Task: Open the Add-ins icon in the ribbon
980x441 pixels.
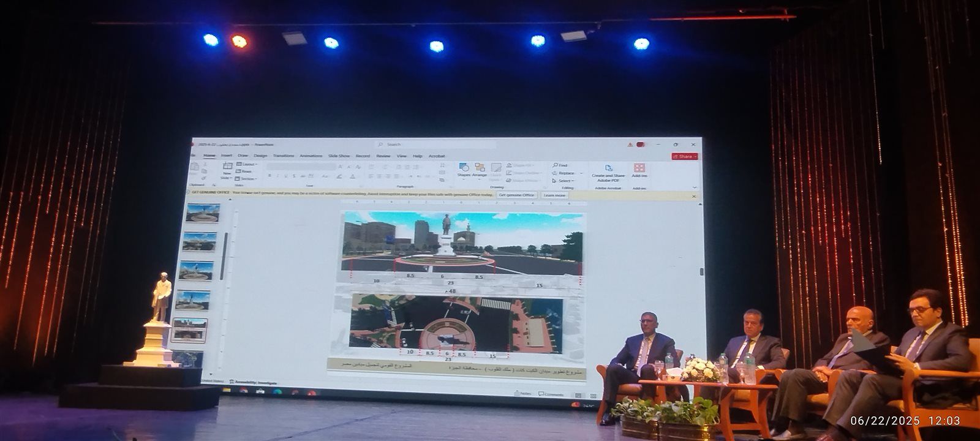Action: (x=639, y=171)
